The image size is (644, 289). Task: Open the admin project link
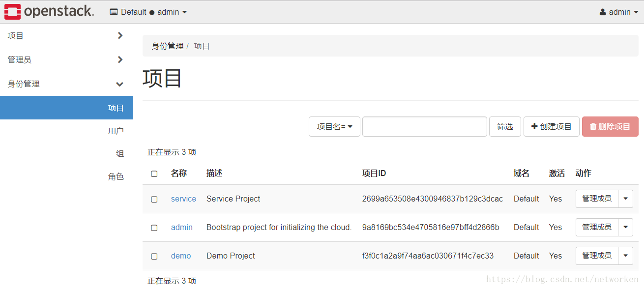point(181,228)
